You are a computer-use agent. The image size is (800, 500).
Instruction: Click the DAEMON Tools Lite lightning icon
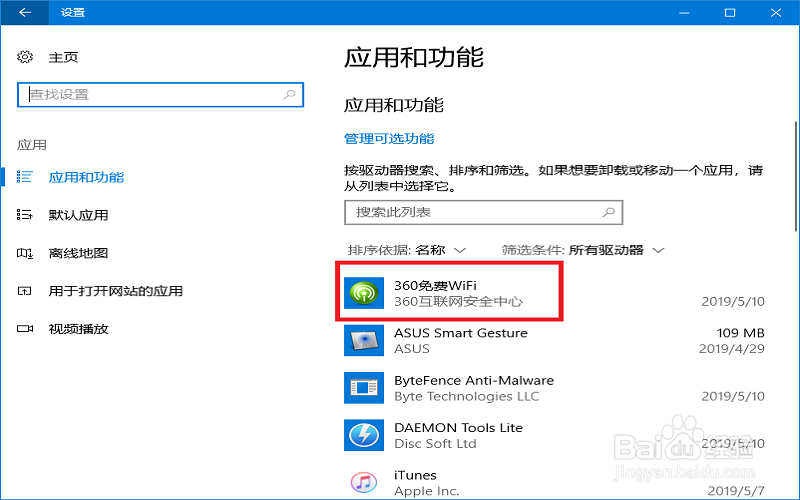(364, 435)
